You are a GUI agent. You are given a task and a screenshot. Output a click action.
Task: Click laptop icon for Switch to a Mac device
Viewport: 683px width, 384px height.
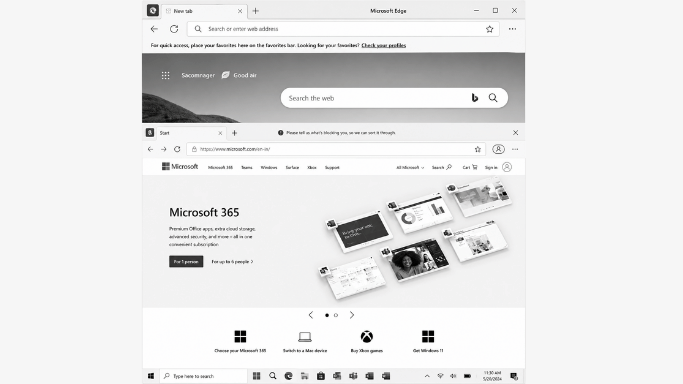tap(305, 337)
